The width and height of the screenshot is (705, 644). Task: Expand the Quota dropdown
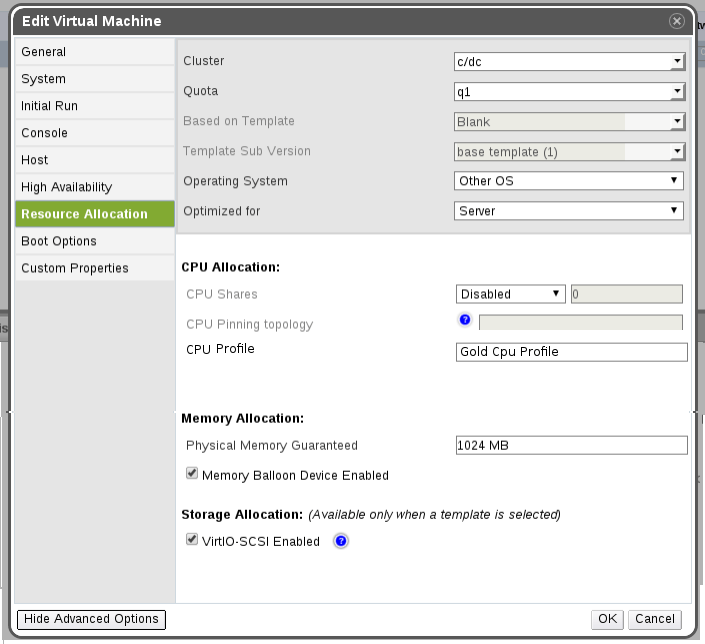click(568, 91)
